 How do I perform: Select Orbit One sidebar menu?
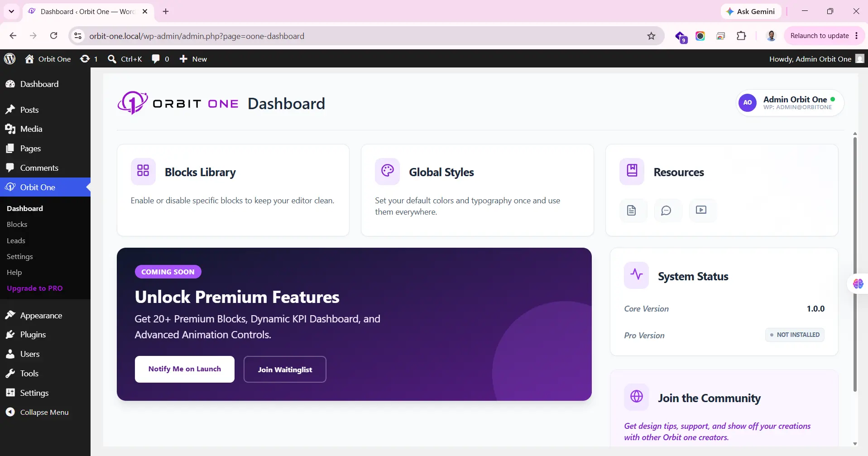45,187
